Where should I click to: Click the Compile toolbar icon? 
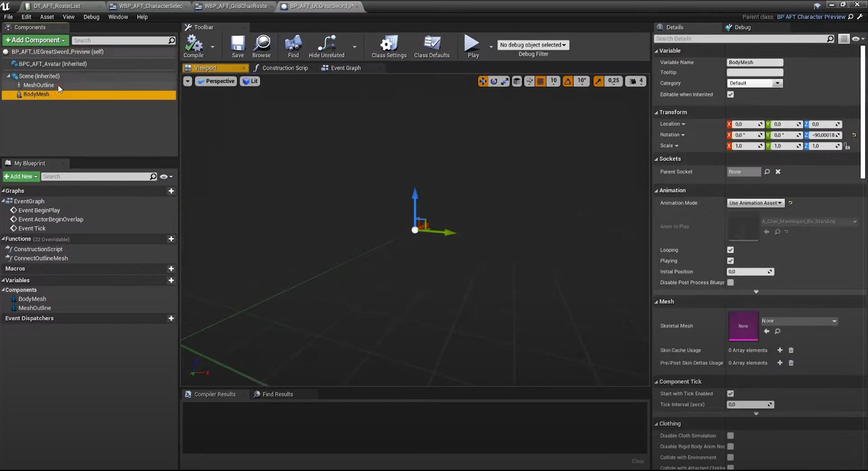point(193,44)
